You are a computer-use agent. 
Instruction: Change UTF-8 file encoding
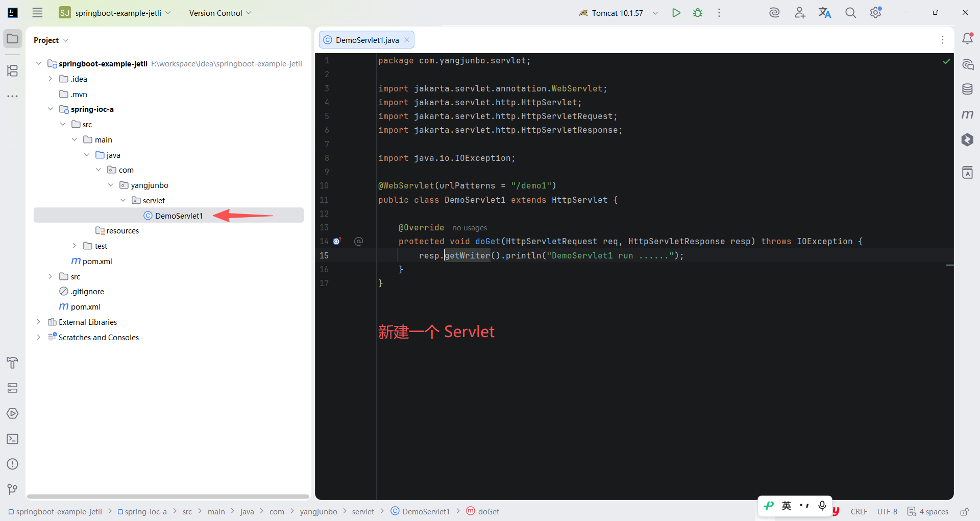pos(887,511)
